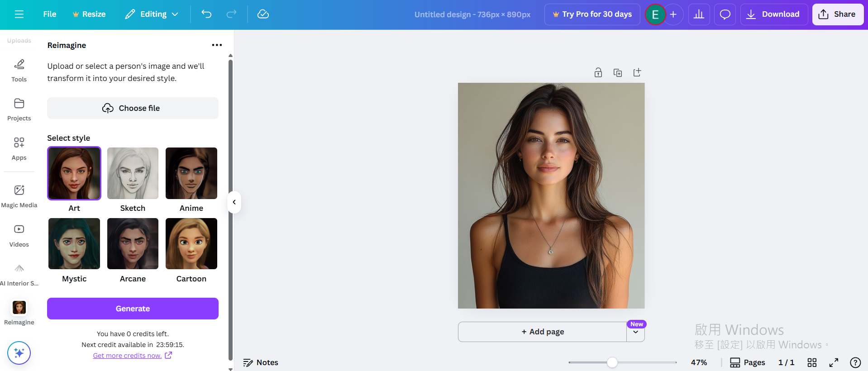Adjust the zoom slider handle
This screenshot has width=868, height=371.
612,362
